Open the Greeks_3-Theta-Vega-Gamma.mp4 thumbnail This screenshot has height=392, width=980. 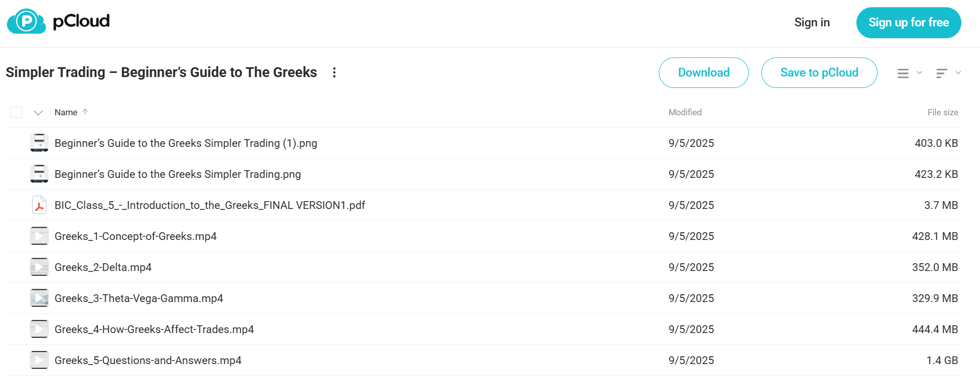39,298
